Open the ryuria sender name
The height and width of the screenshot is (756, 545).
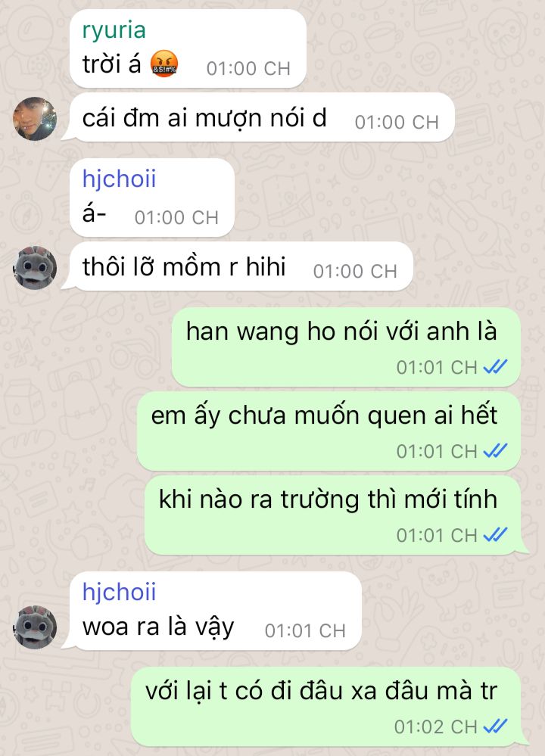114,30
